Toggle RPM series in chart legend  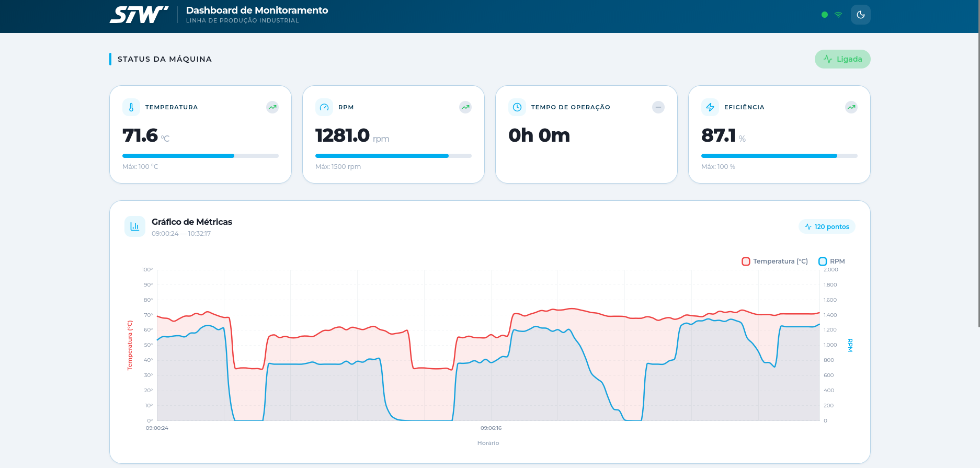[x=831, y=261]
